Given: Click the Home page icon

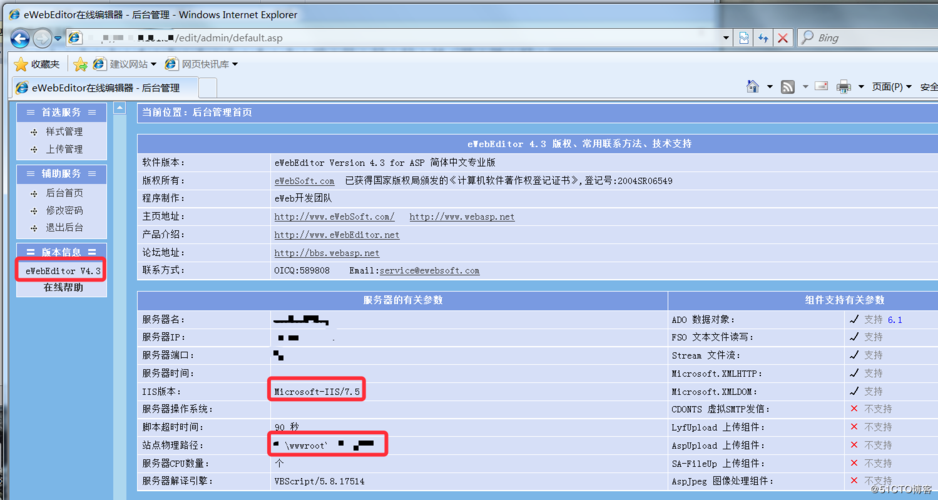Looking at the screenshot, I should click(x=753, y=87).
